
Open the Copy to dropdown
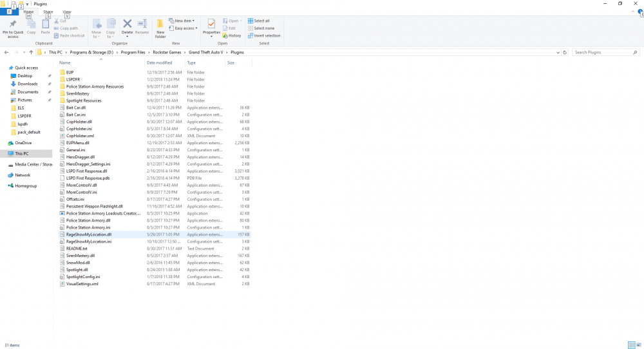[x=111, y=35]
